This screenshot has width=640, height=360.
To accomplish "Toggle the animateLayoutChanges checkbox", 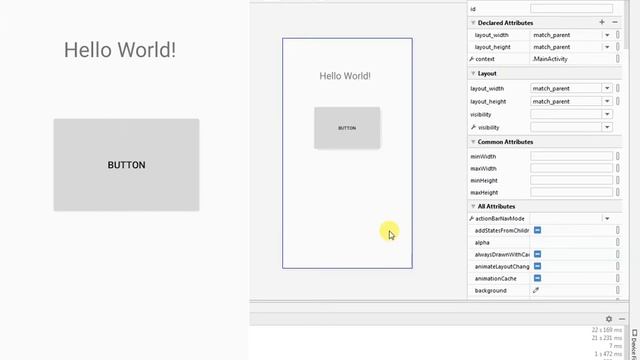I will (x=538, y=266).
